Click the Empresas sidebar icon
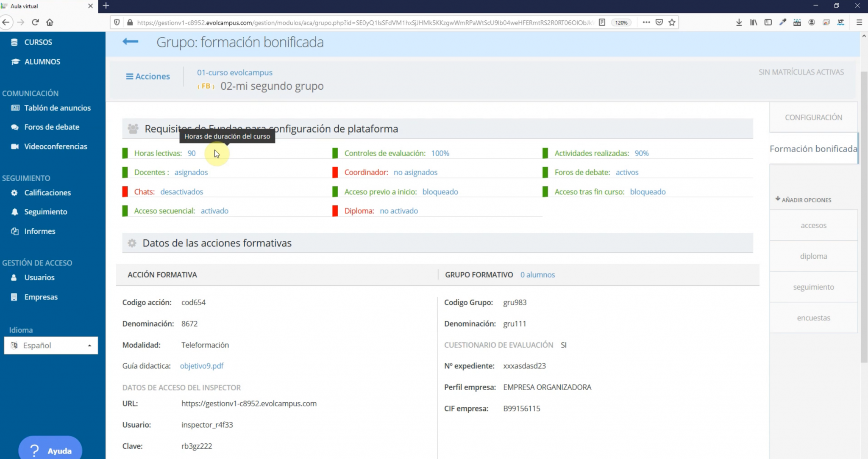This screenshot has width=868, height=459. [x=14, y=297]
